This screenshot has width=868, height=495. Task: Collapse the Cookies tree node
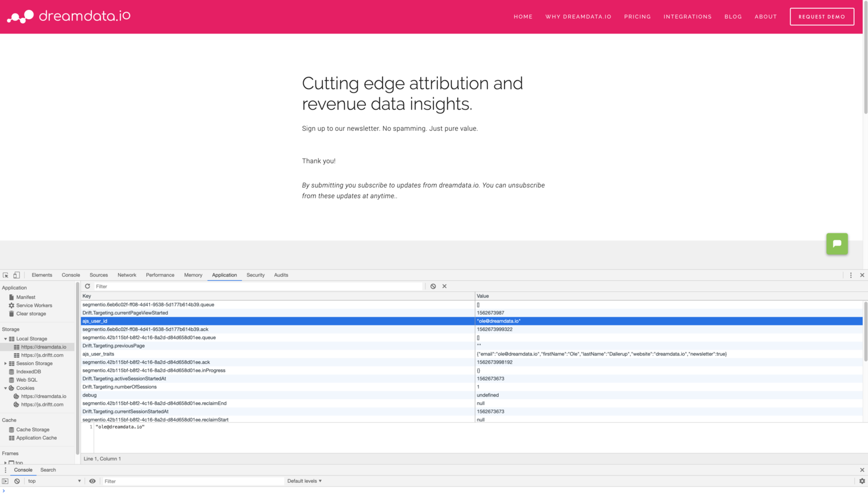tap(6, 388)
